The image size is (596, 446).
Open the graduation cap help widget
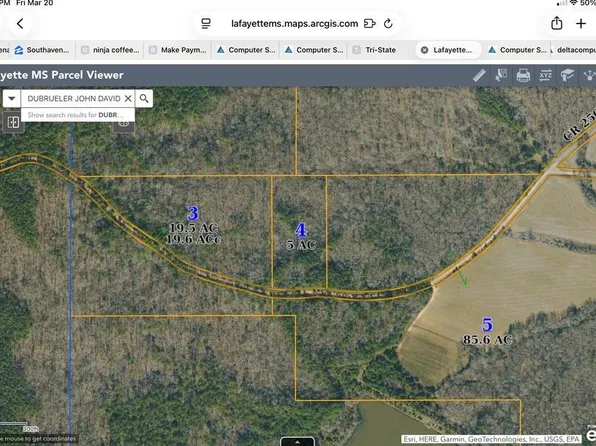[x=567, y=75]
